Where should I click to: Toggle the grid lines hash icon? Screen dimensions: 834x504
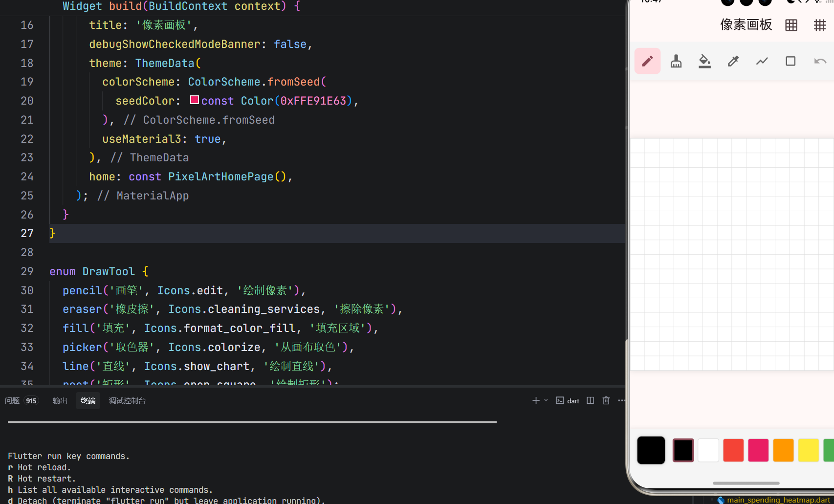click(819, 25)
